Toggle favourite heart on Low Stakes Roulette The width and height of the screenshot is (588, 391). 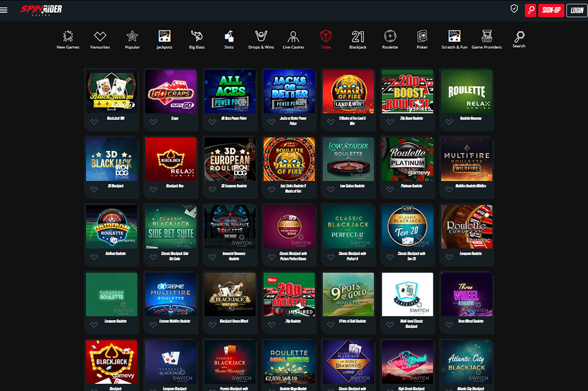pos(330,189)
